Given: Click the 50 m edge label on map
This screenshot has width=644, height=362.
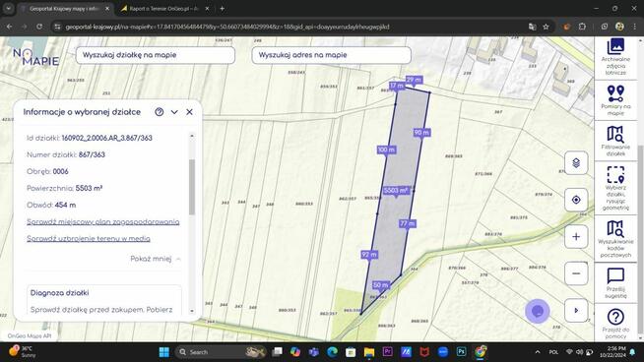Looking at the screenshot, I should pyautogui.click(x=381, y=285).
